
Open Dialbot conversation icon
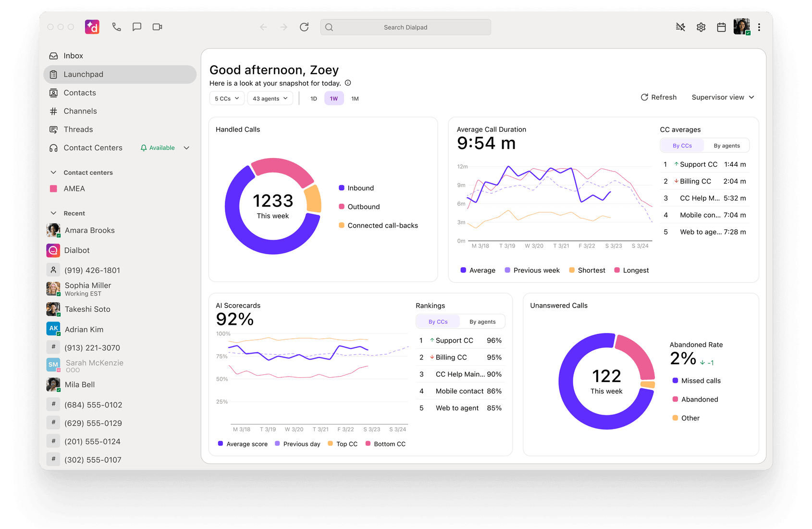(x=53, y=250)
